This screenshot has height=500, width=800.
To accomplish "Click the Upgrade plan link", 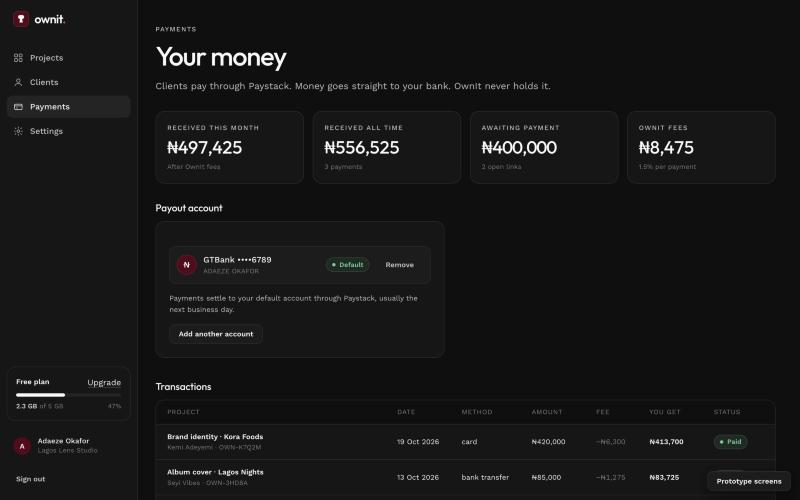I will pyautogui.click(x=104, y=382).
